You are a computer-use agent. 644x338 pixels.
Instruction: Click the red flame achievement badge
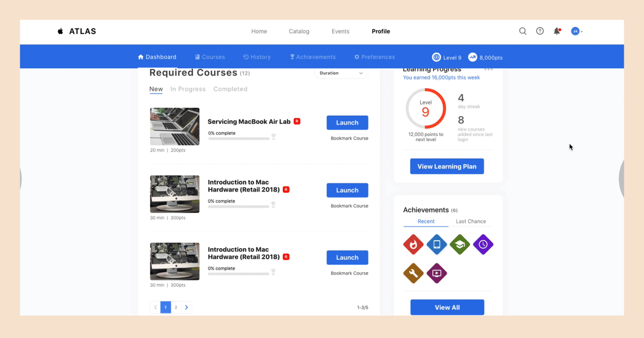tap(413, 244)
